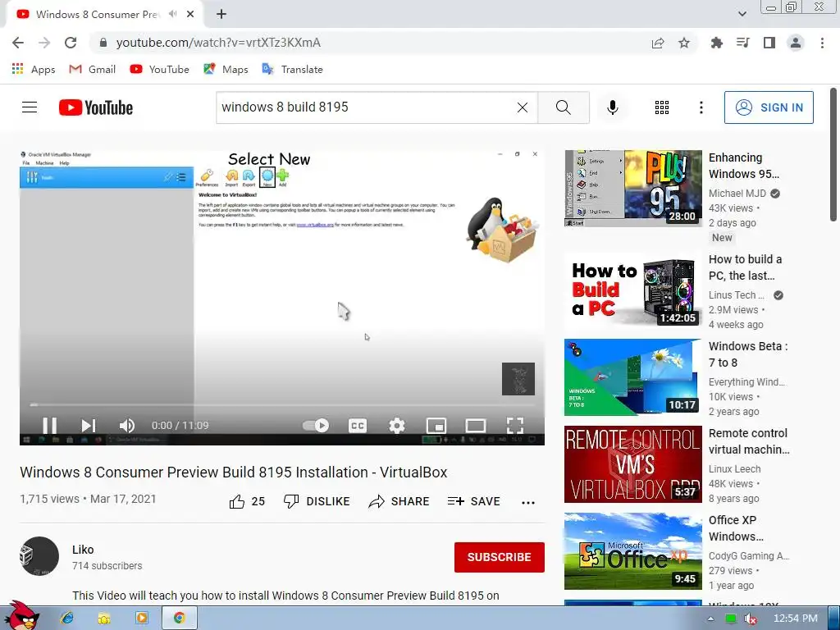840x630 pixels.
Task: Bookmark this page with the star icon
Action: point(684,43)
